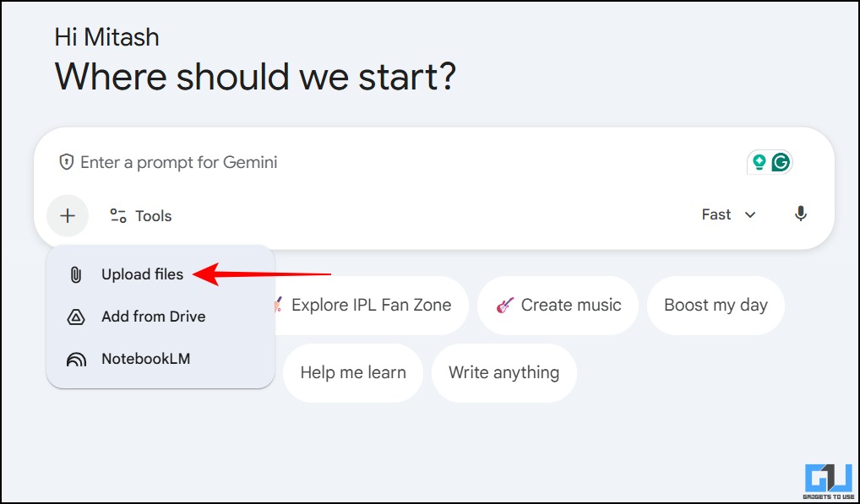Select the NotebookLM menu option
Image resolution: width=860 pixels, height=504 pixels.
145,359
